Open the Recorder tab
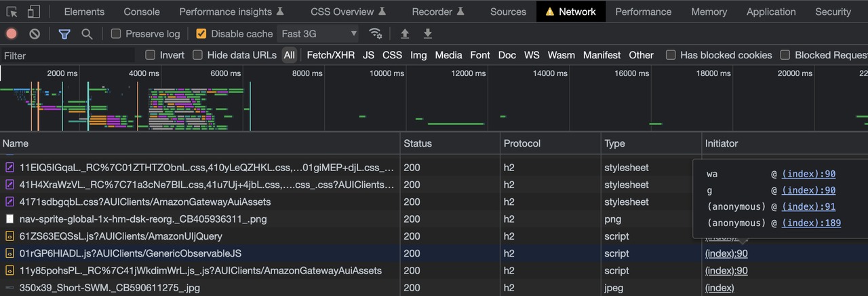Viewport: 868px width, 296px height. 438,12
